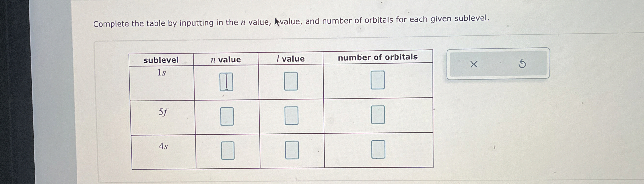Click the l value input for the 1s sublevel
This screenshot has height=184, width=644.
tap(291, 81)
